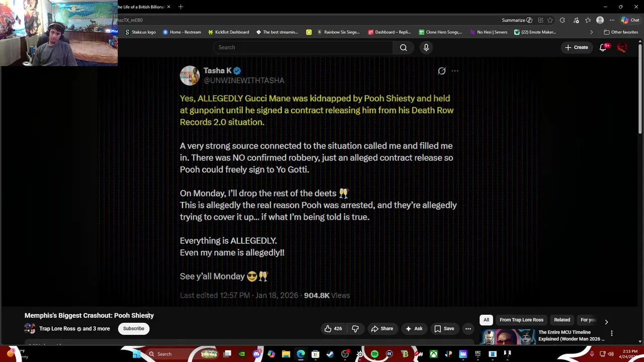The width and height of the screenshot is (644, 362).
Task: Select the 'From Trap Lore Ross' chip
Action: click(521, 320)
